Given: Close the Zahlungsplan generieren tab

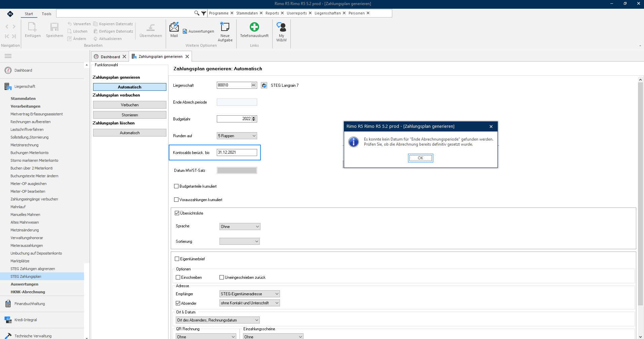Looking at the screenshot, I should click(187, 57).
